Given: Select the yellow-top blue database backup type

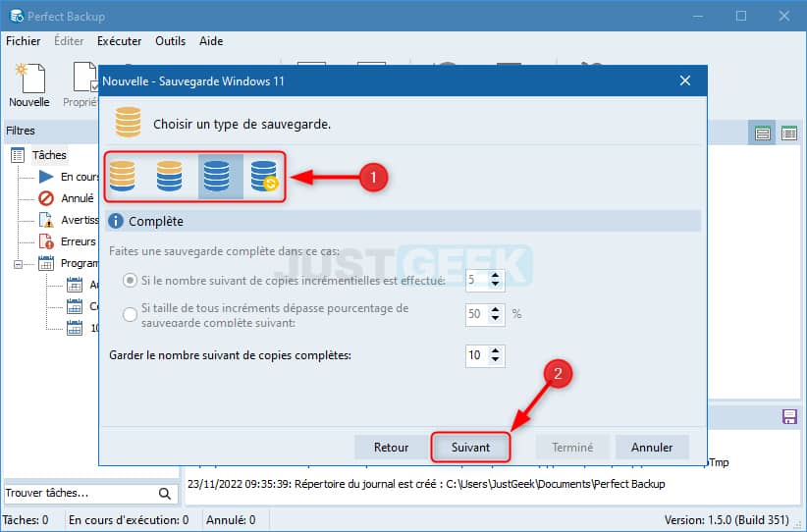Looking at the screenshot, I should click(x=169, y=176).
